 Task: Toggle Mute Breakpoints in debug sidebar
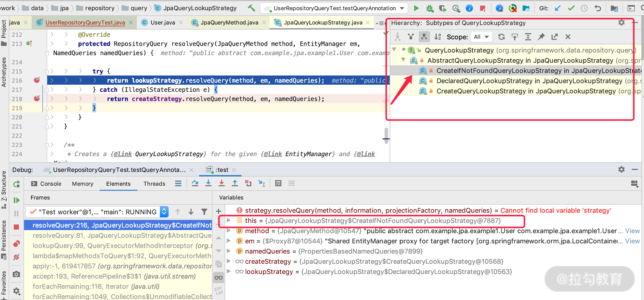click(x=17, y=257)
